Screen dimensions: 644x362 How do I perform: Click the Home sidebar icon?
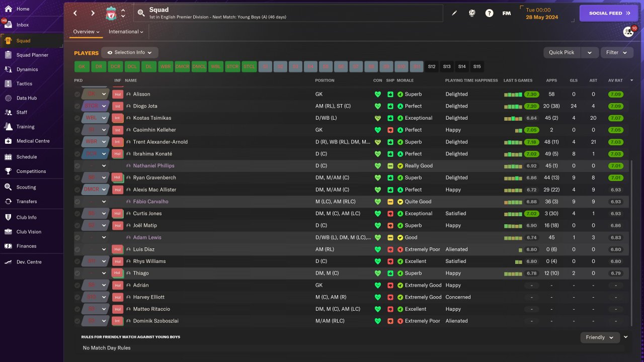(x=8, y=9)
